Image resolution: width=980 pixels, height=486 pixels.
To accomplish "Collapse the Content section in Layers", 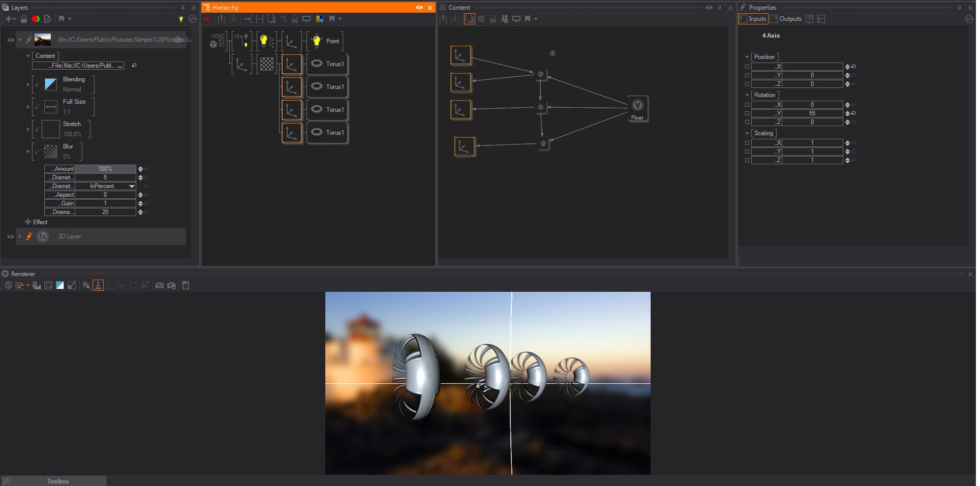I will (x=28, y=56).
